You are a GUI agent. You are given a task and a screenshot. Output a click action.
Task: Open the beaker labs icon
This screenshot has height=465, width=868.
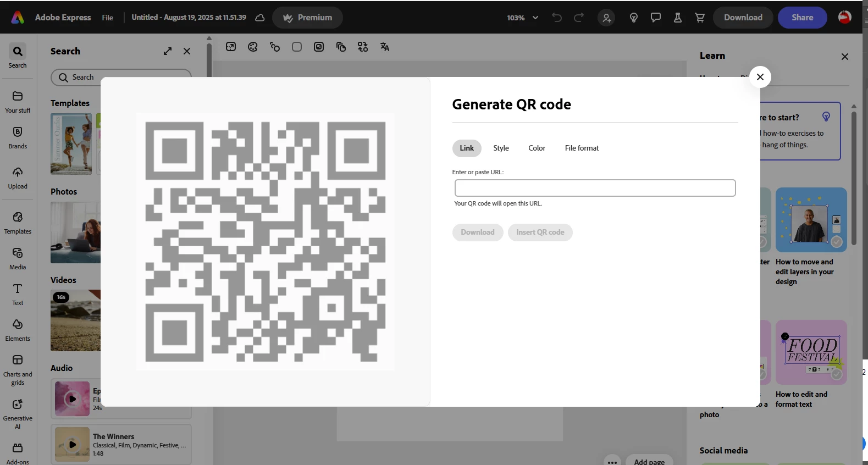678,18
